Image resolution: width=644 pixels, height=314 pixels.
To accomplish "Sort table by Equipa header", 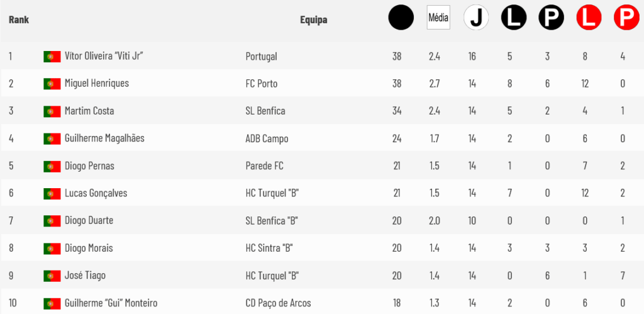I will (313, 20).
